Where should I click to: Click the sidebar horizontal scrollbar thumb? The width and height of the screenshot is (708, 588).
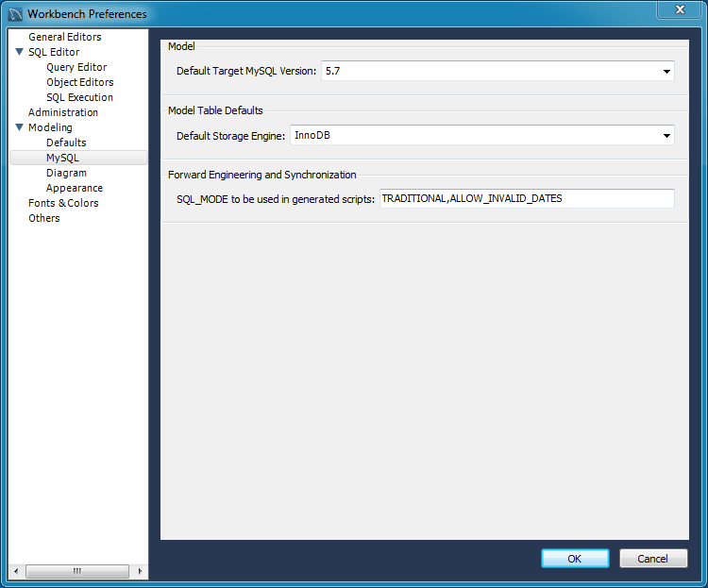pyautogui.click(x=77, y=571)
